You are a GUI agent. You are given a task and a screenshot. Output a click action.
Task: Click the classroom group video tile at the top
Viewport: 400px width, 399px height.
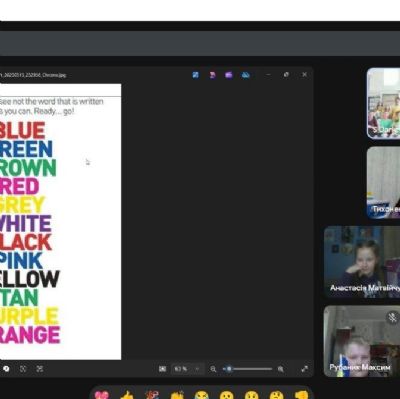click(383, 103)
